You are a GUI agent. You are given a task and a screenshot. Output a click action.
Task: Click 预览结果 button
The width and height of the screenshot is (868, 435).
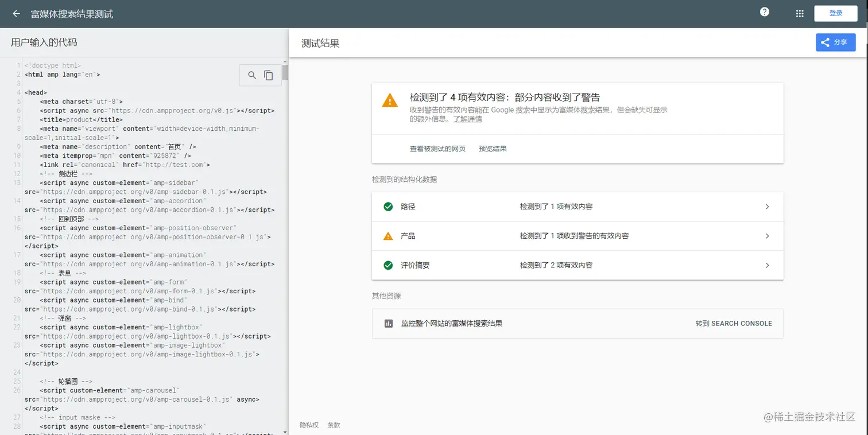[493, 149]
